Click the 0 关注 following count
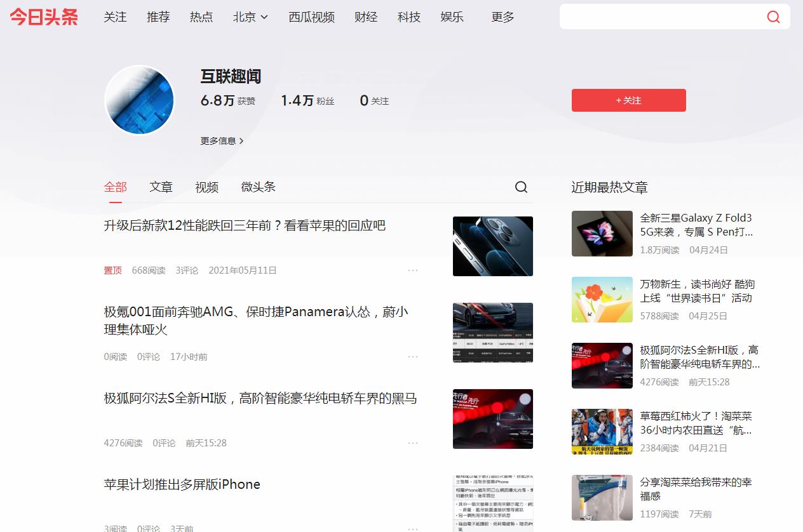Image resolution: width=803 pixels, height=532 pixels. [374, 100]
